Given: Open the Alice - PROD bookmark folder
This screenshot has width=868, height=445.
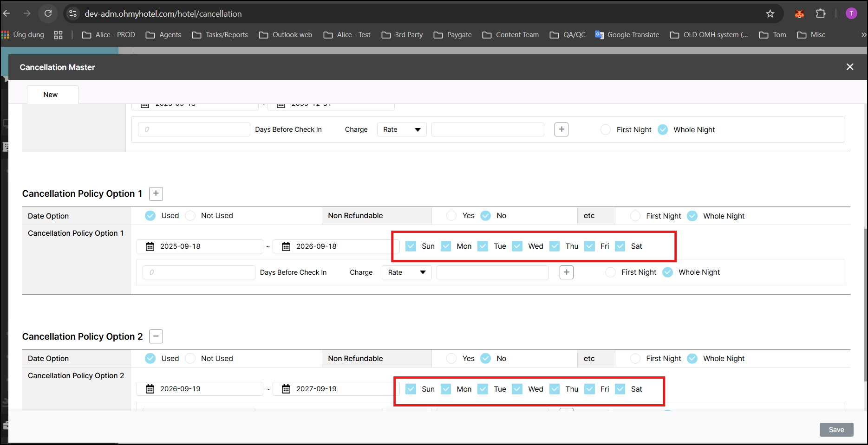Looking at the screenshot, I should tap(109, 35).
